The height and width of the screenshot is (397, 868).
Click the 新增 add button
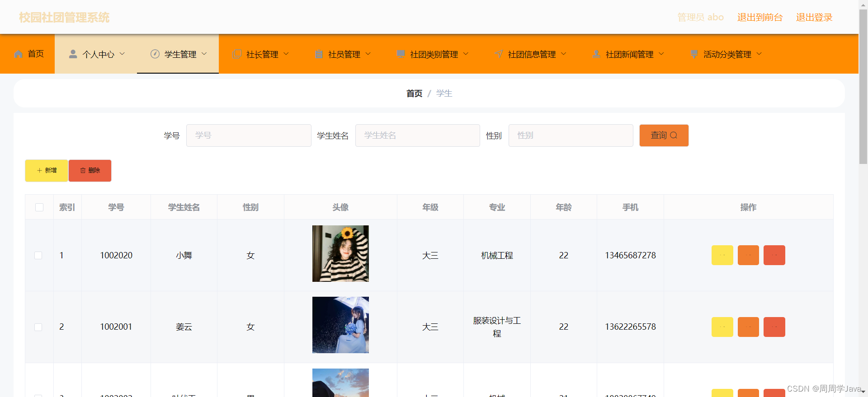(x=47, y=171)
